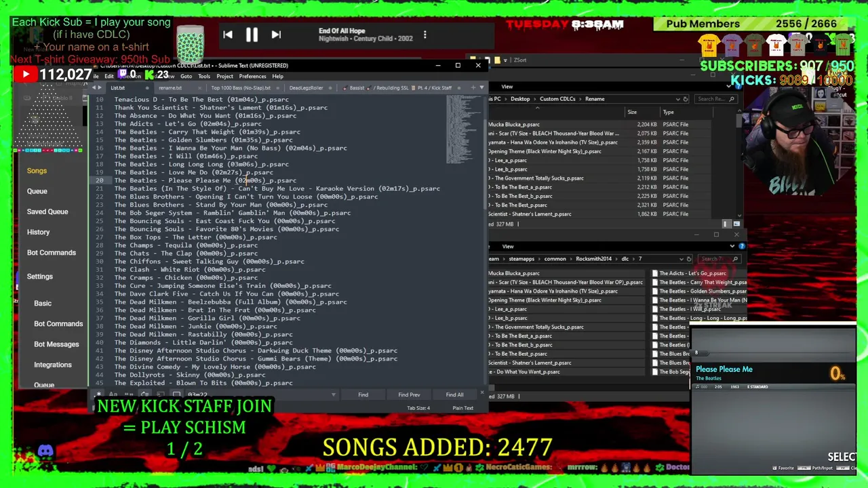Switch Rename window to large icons view
This screenshot has height=488, width=868.
pyautogui.click(x=736, y=224)
